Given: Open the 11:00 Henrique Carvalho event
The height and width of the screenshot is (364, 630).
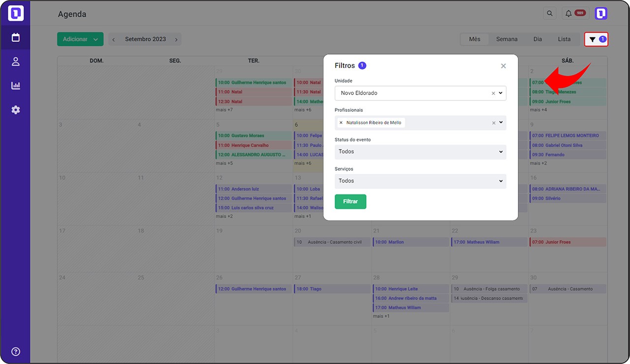Looking at the screenshot, I should pos(254,145).
